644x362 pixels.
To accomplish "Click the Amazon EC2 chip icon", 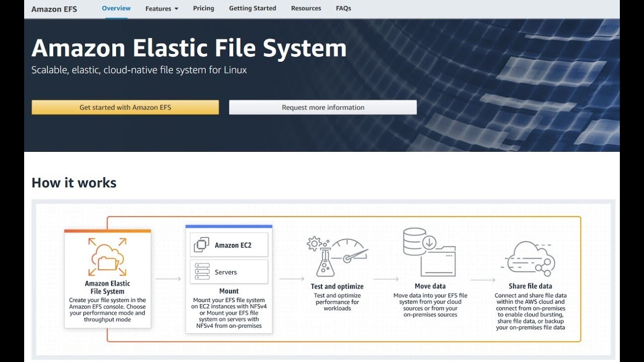I will tap(202, 245).
